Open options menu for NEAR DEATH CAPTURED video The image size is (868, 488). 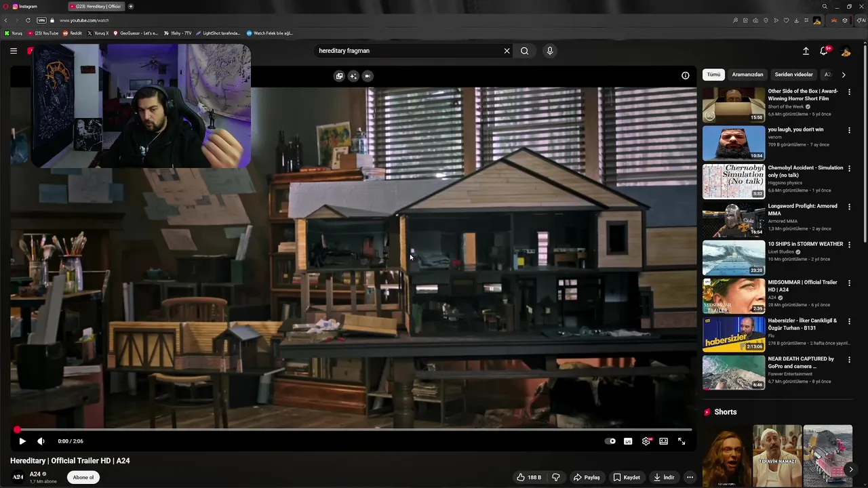click(x=849, y=360)
